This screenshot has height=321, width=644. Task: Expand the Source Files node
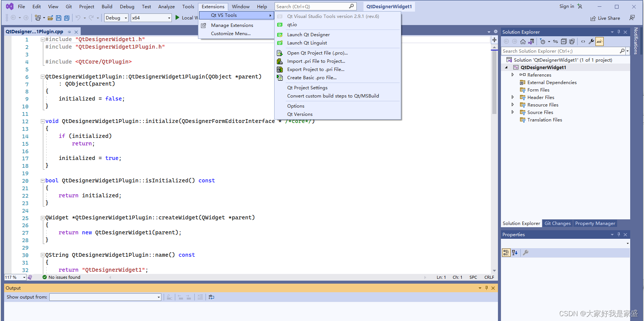coord(513,112)
